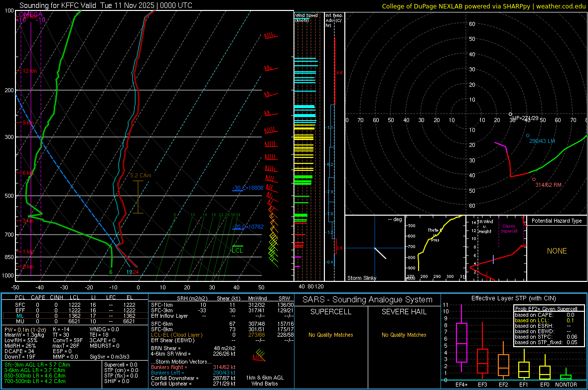Select the OMEGA label on the skew-T

click(30, 14)
